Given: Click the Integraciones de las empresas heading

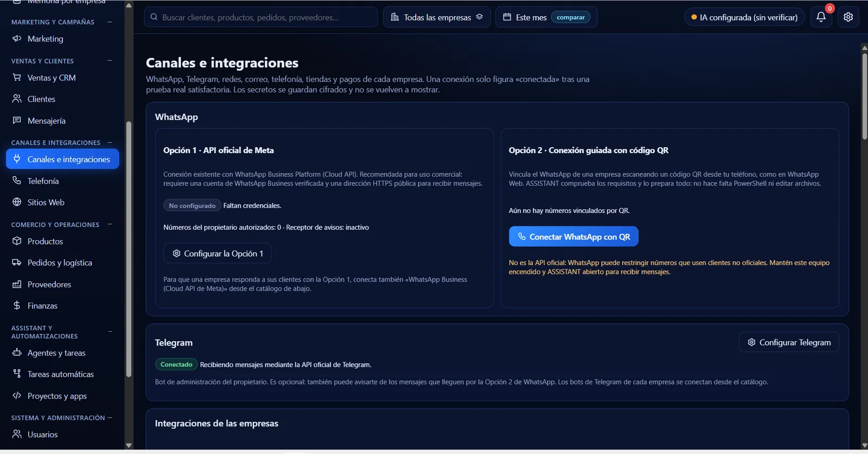Looking at the screenshot, I should 216,423.
